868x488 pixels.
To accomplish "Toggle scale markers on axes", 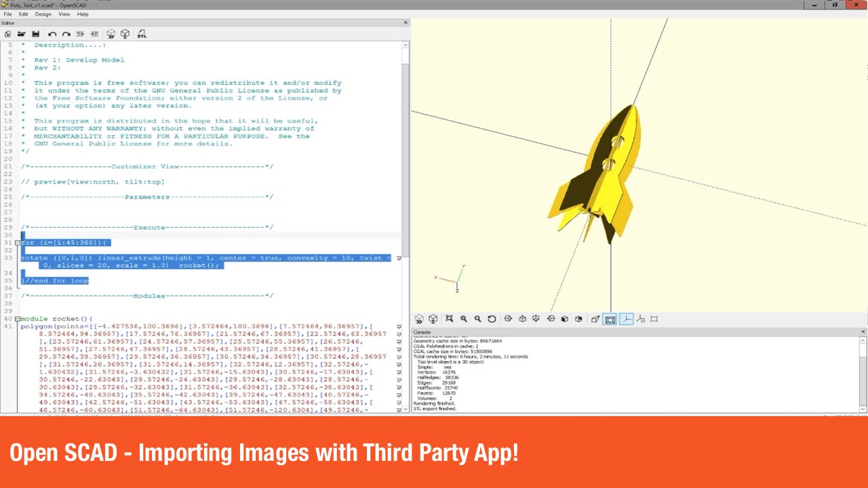I will point(641,319).
